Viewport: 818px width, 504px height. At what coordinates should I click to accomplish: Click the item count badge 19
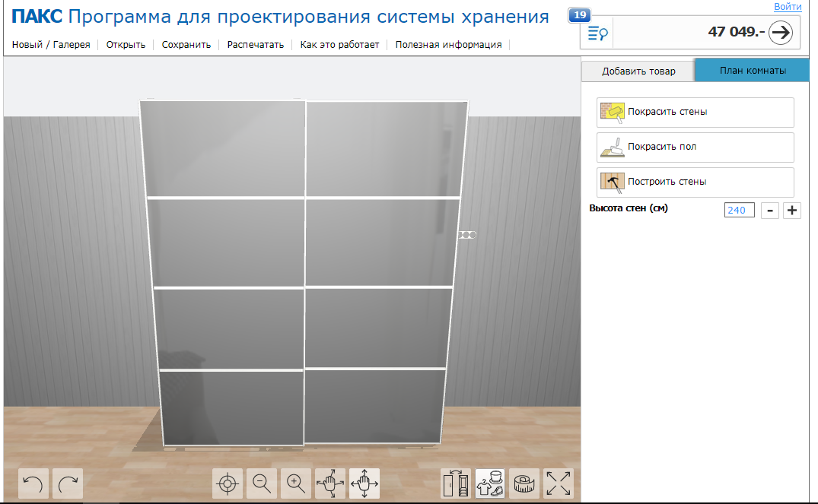point(580,15)
